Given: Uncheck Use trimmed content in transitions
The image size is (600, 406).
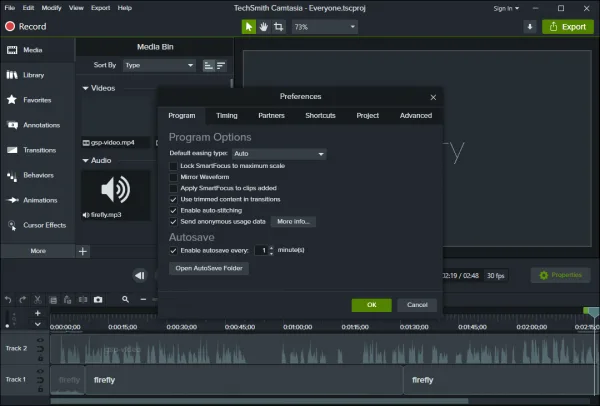Looking at the screenshot, I should (173, 199).
